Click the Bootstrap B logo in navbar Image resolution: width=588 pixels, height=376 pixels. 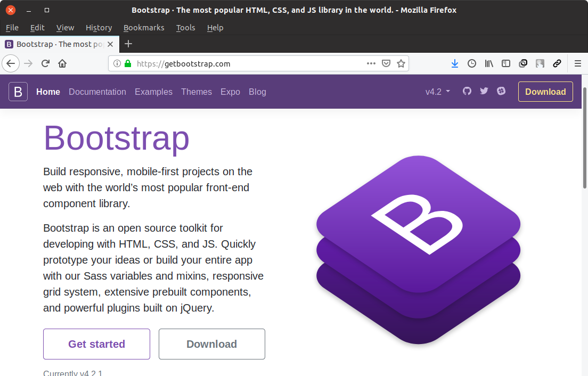point(18,92)
